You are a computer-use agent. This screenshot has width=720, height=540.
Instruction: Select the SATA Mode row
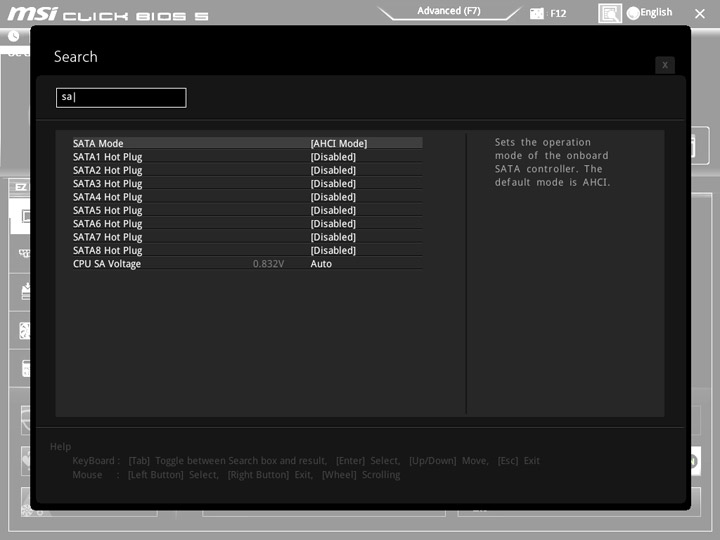pos(247,143)
